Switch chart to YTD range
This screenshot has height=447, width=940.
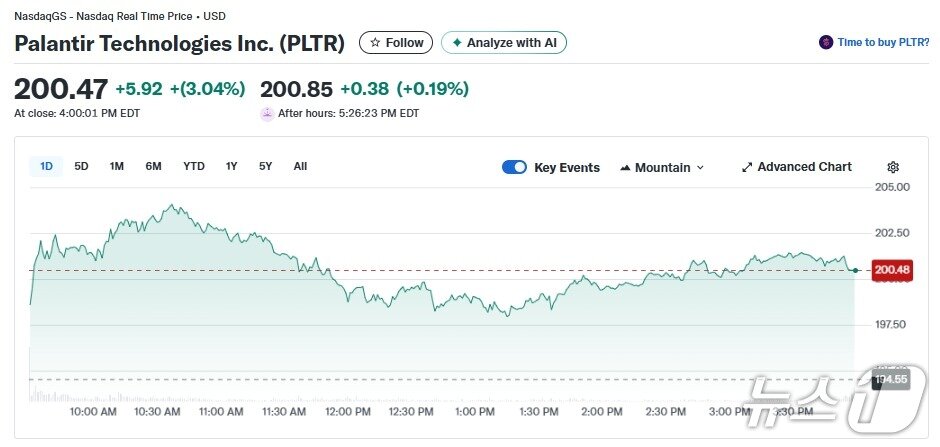pyautogui.click(x=194, y=166)
